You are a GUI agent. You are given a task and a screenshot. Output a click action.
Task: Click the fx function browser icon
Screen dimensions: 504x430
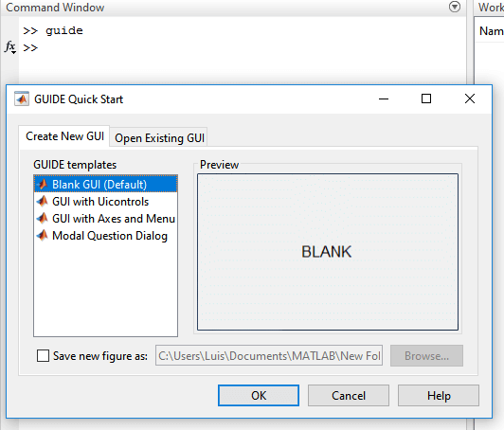(10, 47)
